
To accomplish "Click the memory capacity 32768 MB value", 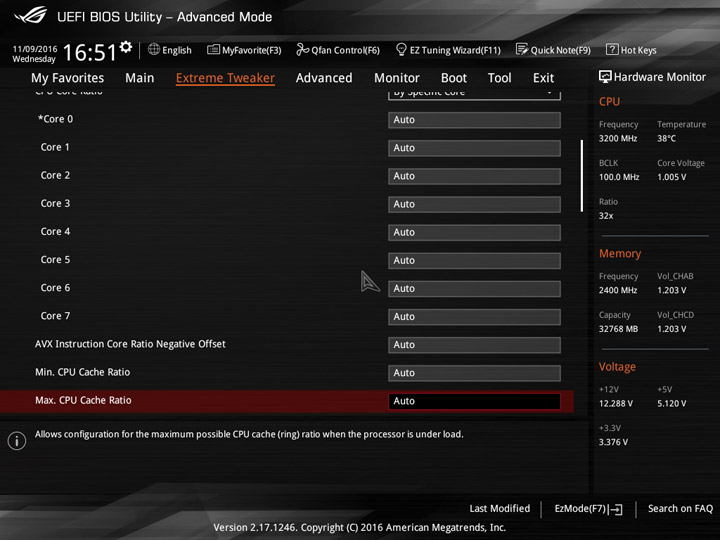I will click(618, 329).
